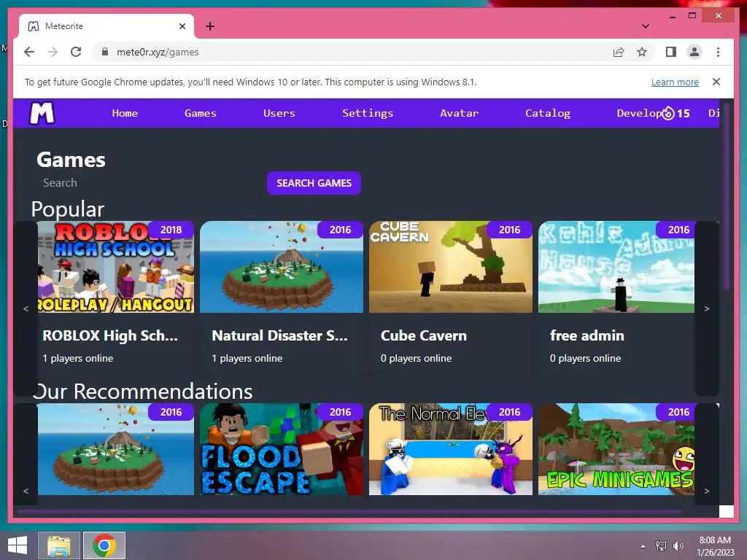Show previous Popular games with left arrow
This screenshot has height=560, width=747.
pyautogui.click(x=26, y=308)
